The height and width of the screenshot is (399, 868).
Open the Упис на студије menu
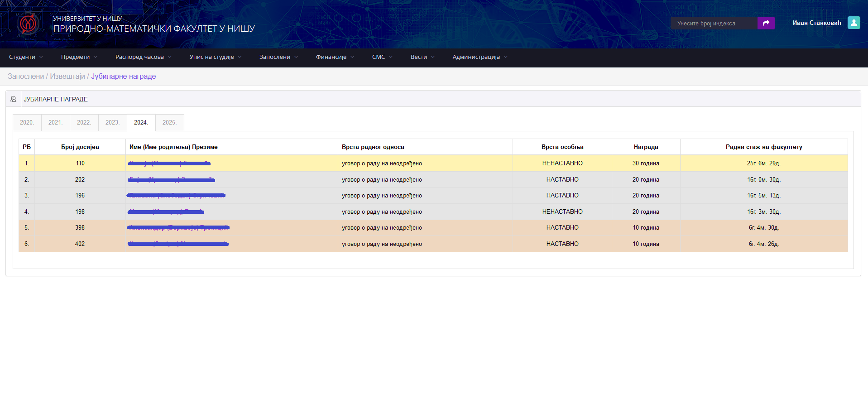[215, 57]
